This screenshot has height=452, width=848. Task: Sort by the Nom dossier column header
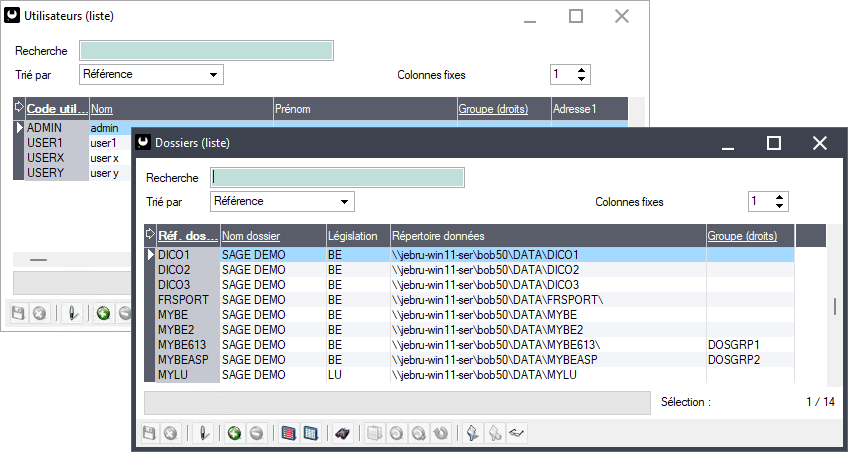click(x=251, y=236)
